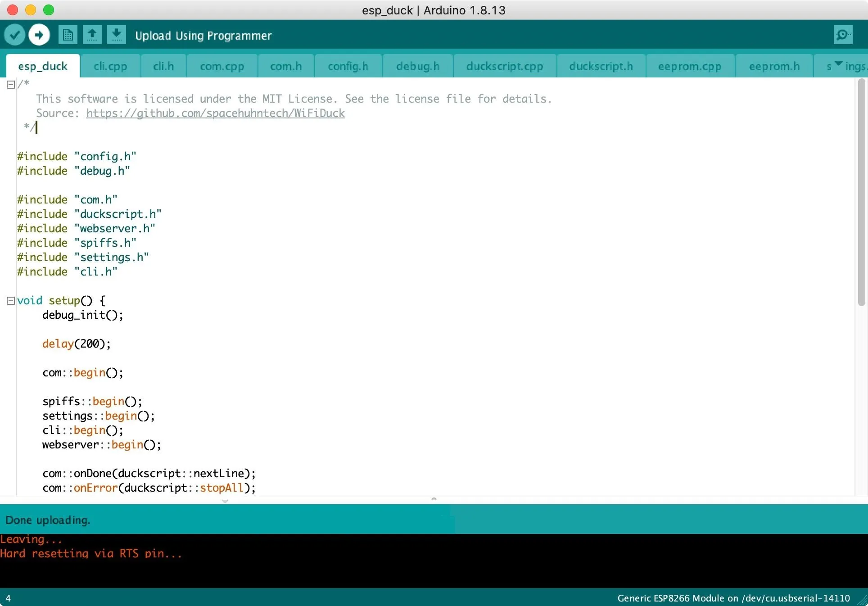868x606 pixels.
Task: Minimize the Arduino window
Action: click(31, 10)
